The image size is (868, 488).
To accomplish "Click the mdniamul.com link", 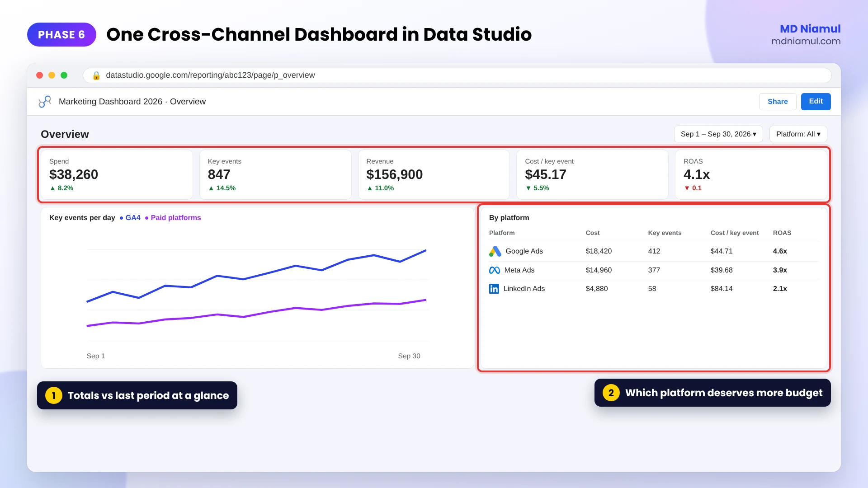I will tap(806, 41).
